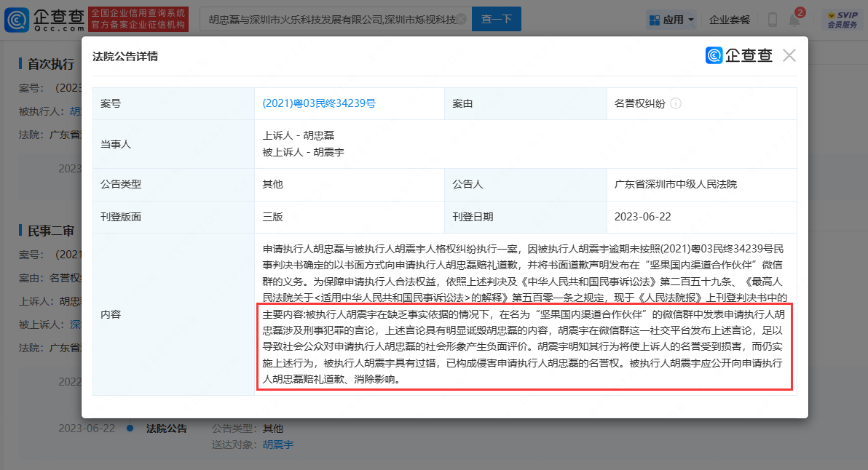
Task: Open the SVIP 会员服务 icon
Action: (838, 20)
